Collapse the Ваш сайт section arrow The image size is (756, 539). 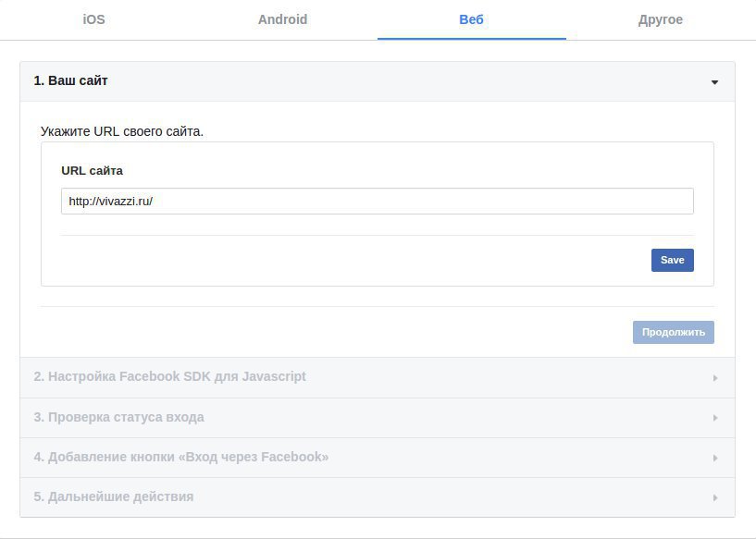coord(714,82)
